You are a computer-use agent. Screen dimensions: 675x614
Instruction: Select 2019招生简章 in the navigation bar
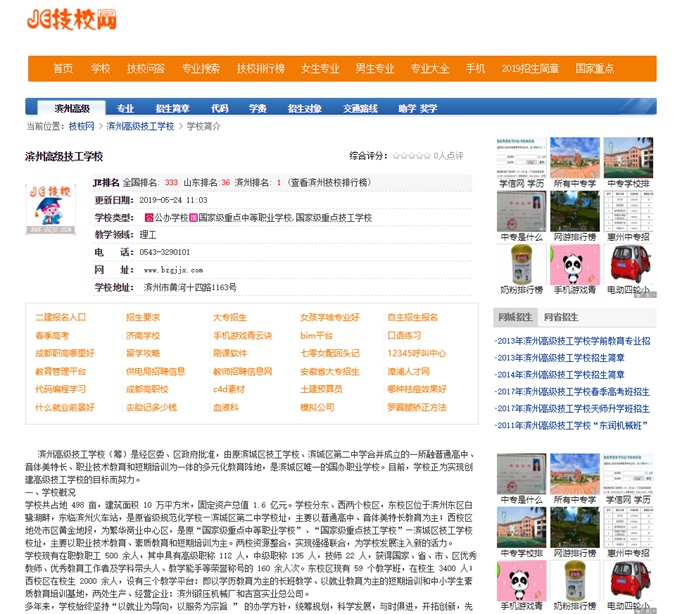tap(530, 68)
